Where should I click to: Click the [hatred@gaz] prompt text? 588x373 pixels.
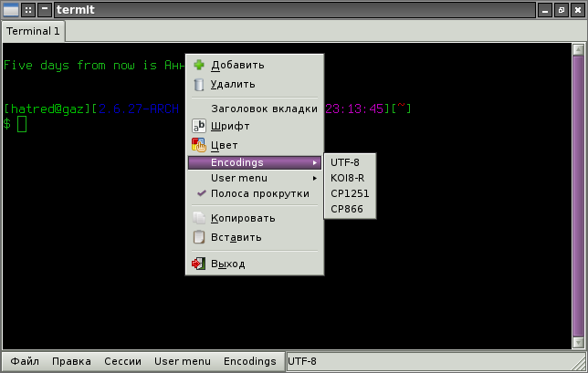47,109
